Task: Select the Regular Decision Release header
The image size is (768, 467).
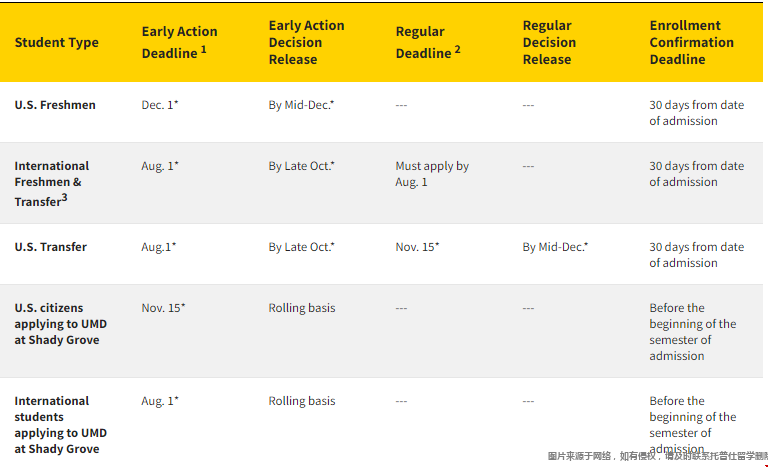Action: coord(549,42)
